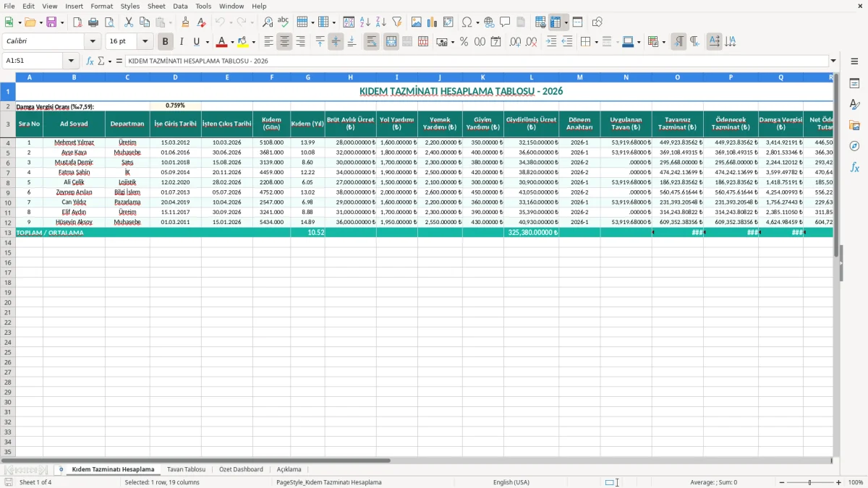Export directly as PDF
The height and width of the screenshot is (488, 868).
click(77, 22)
